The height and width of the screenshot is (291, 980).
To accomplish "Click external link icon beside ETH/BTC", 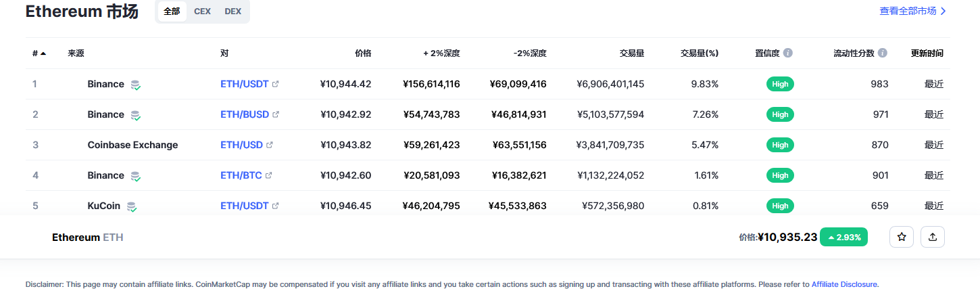I will (x=268, y=175).
